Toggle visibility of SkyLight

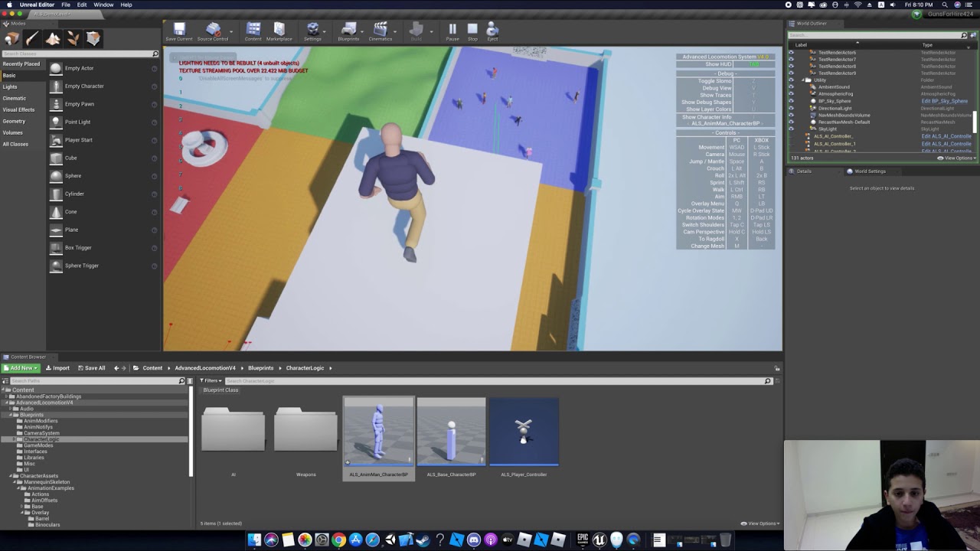pyautogui.click(x=792, y=129)
